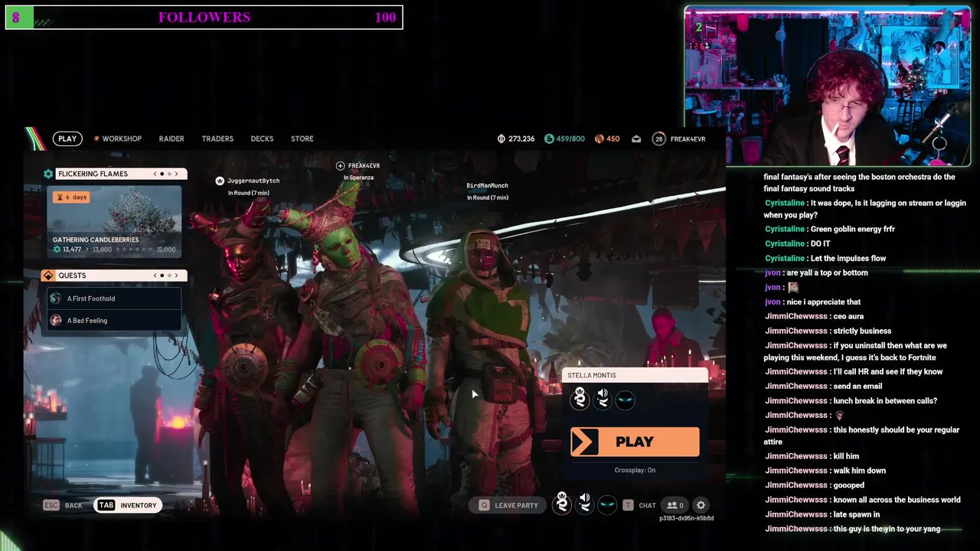Screen dimensions: 980x551
Task: Click the STELLA MONTIS map title
Action: point(592,375)
